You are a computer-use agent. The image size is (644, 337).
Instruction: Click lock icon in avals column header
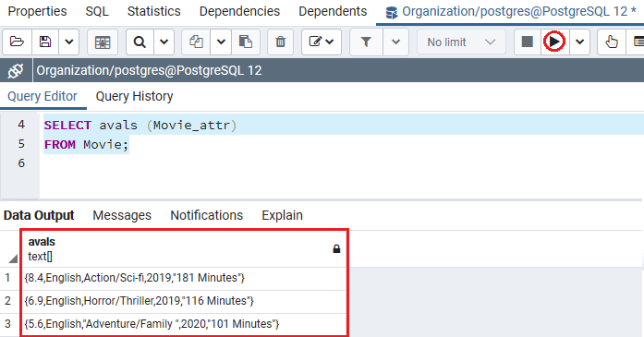click(x=336, y=248)
